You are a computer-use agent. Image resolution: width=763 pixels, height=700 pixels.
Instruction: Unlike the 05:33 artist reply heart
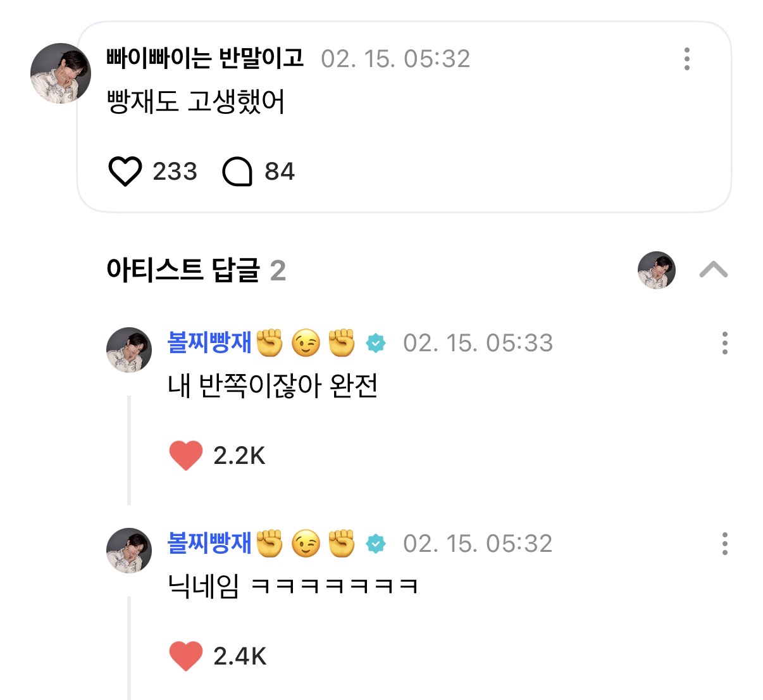186,456
